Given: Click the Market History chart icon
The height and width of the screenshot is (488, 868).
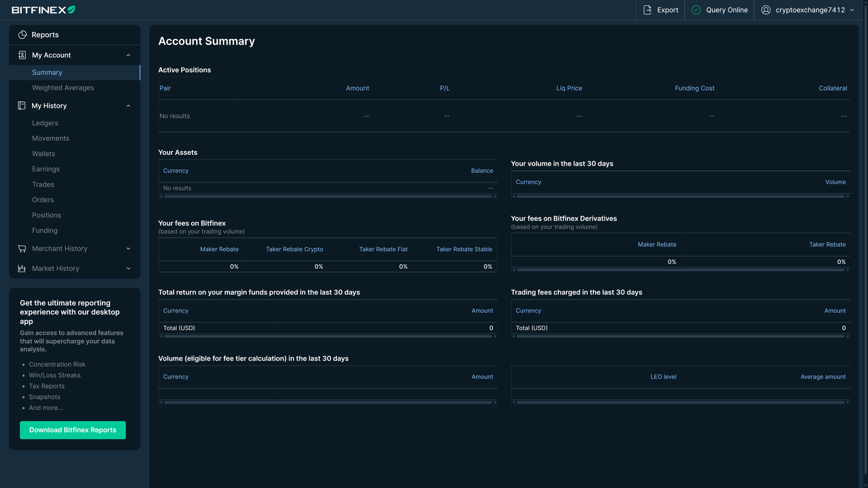Looking at the screenshot, I should pyautogui.click(x=22, y=268).
